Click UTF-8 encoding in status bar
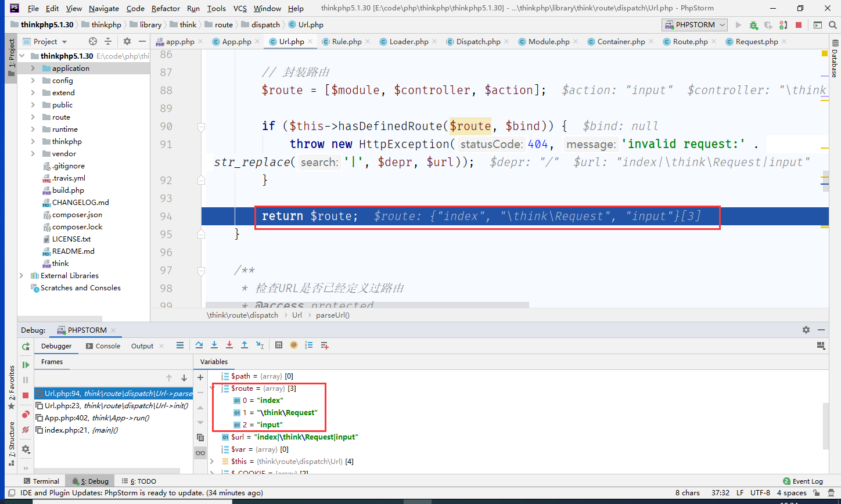Viewport: 841px width, 504px height. point(760,492)
